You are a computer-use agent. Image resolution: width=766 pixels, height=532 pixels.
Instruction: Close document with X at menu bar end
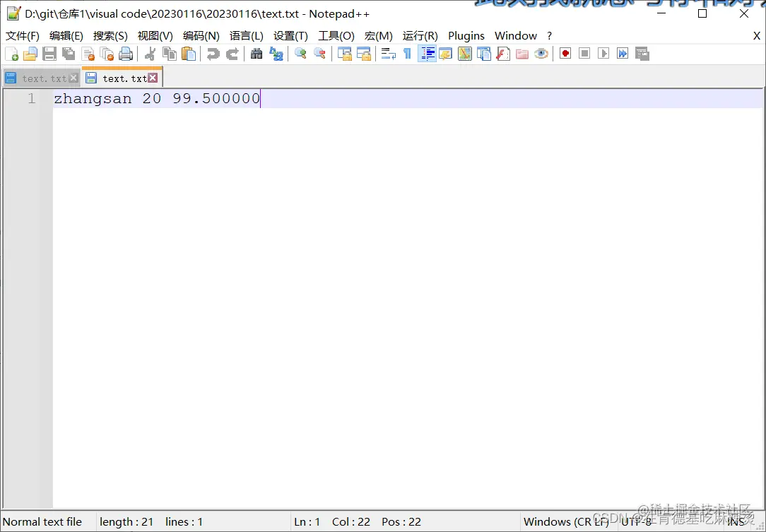[x=756, y=35]
